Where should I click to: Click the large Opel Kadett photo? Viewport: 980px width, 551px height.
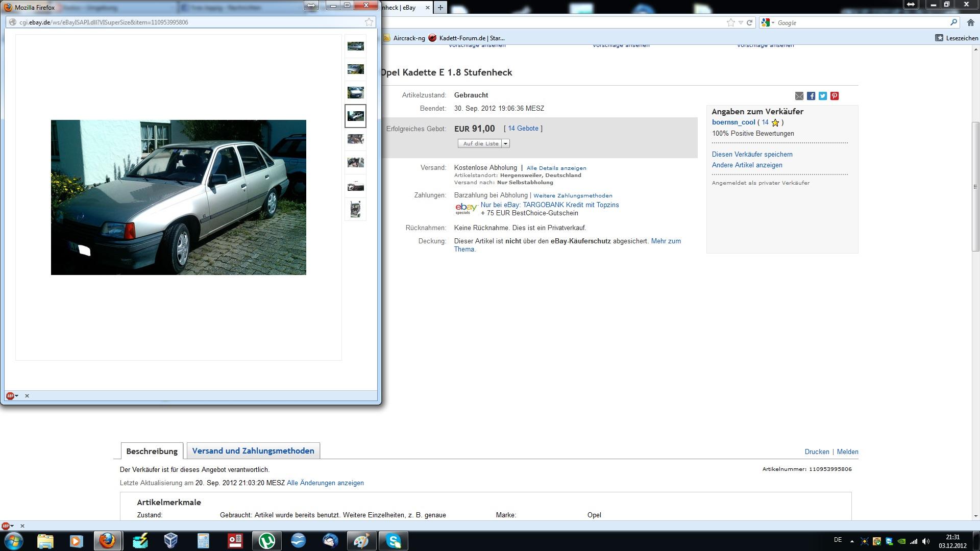[x=179, y=197]
